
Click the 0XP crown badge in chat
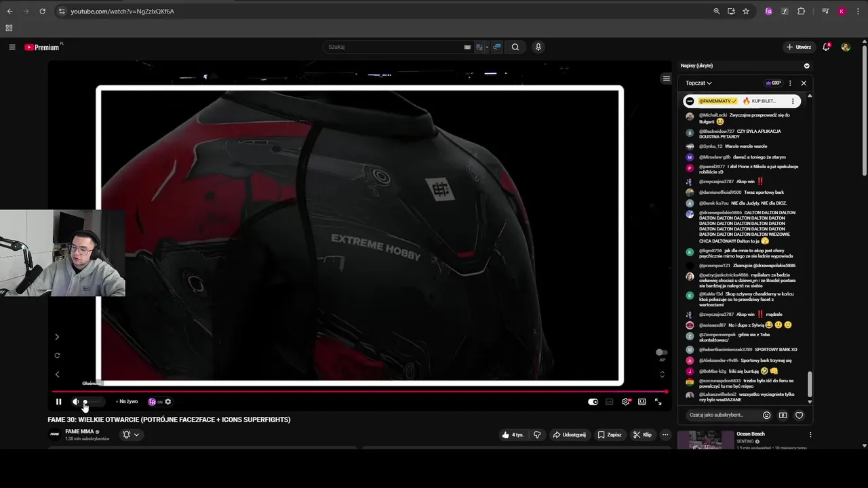click(x=773, y=83)
